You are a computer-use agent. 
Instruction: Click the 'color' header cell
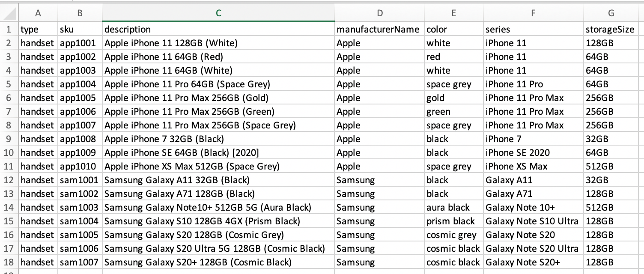(454, 29)
